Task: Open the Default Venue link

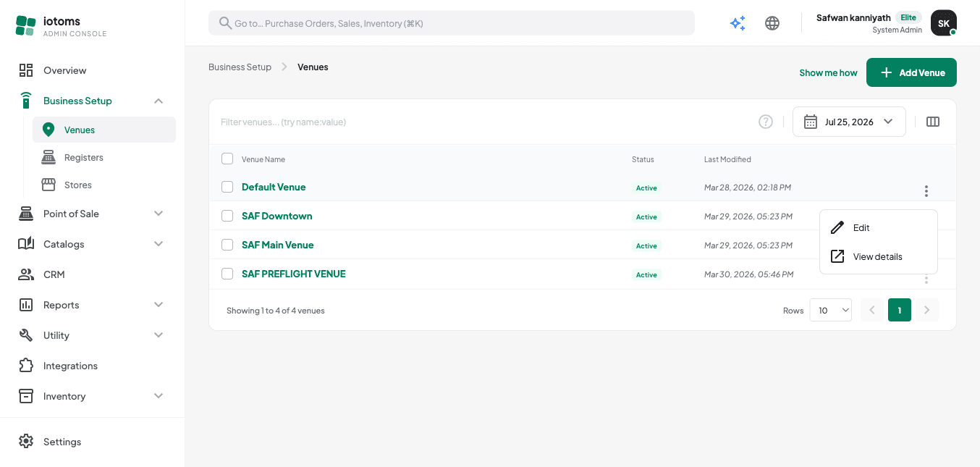Action: pos(274,187)
